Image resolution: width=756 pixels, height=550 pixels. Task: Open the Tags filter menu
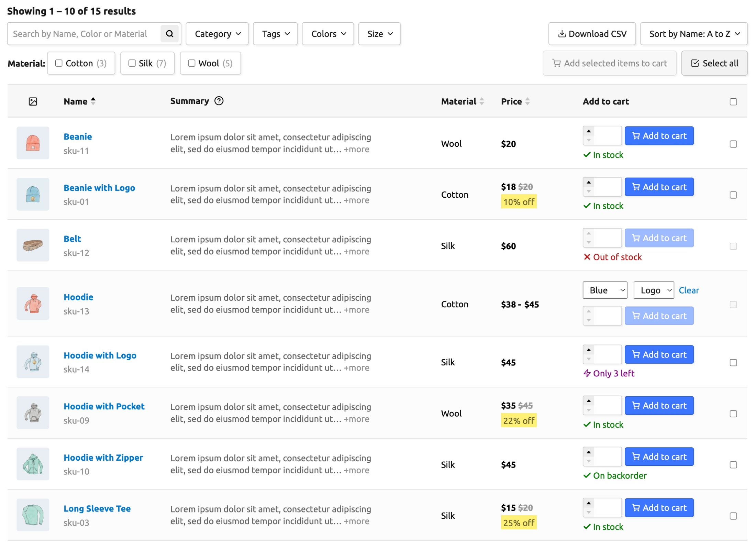pyautogui.click(x=275, y=34)
